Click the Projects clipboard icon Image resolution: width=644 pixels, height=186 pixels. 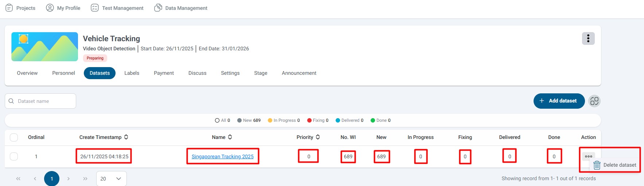click(9, 8)
